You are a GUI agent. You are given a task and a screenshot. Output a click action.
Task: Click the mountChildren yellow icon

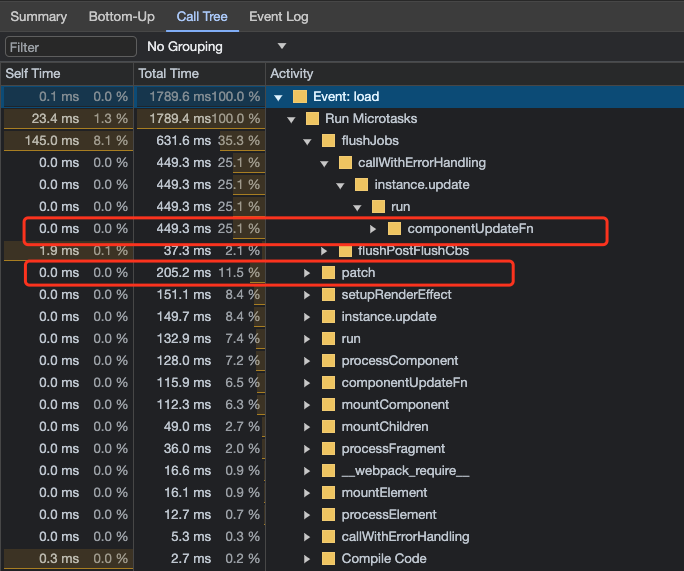[328, 426]
